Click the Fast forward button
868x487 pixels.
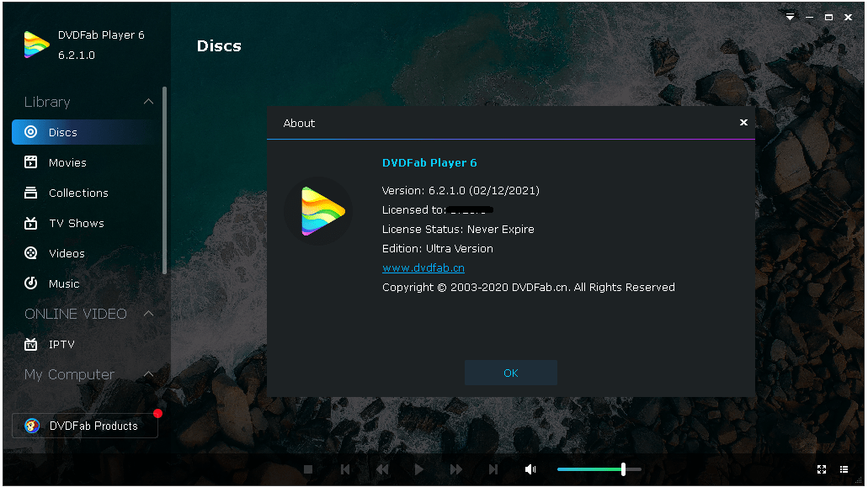point(456,469)
